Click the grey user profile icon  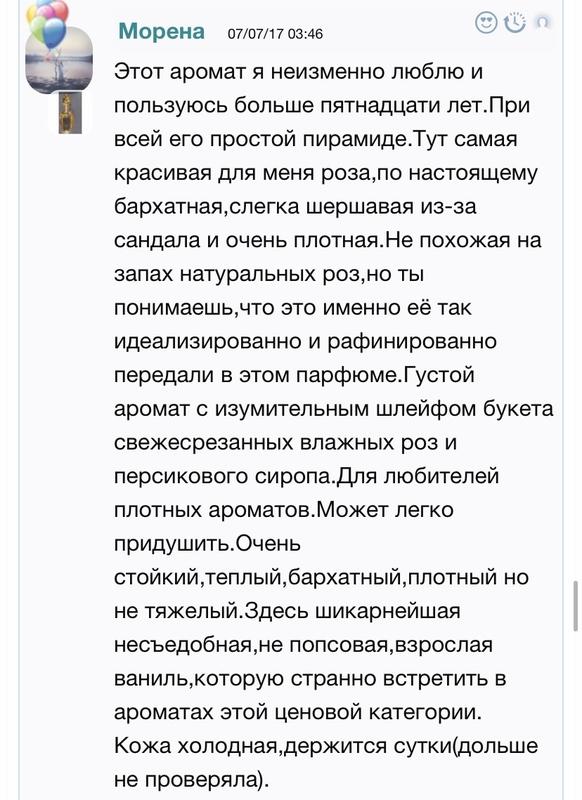point(543,22)
